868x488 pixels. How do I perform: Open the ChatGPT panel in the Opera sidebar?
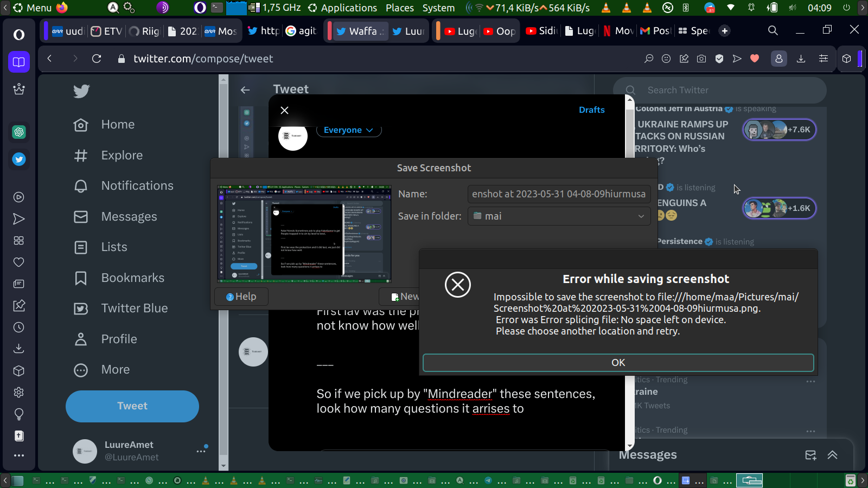pyautogui.click(x=19, y=132)
